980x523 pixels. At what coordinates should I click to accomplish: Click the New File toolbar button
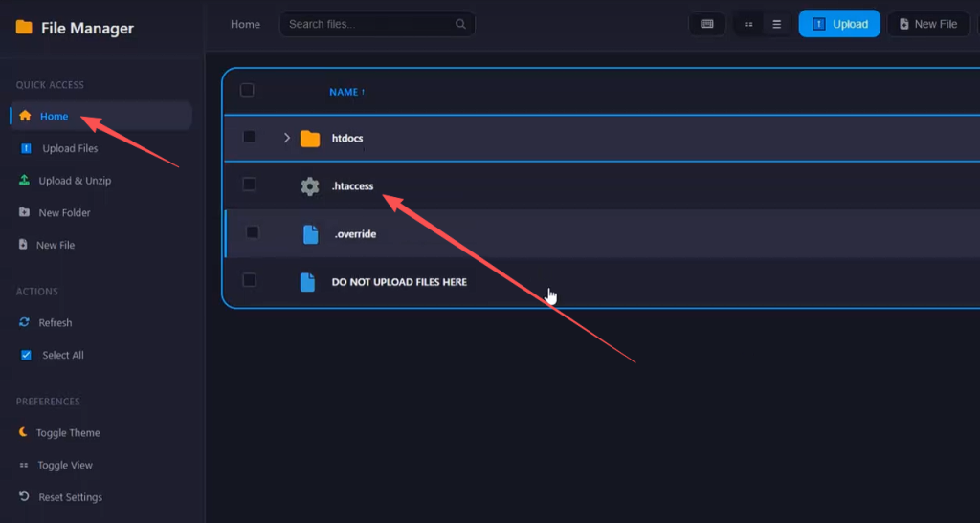click(x=928, y=24)
